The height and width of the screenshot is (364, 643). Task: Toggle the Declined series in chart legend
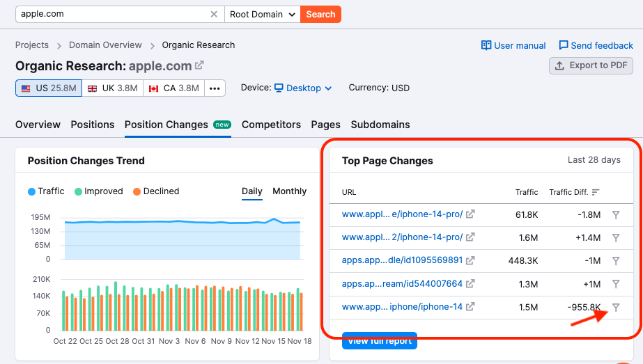click(x=156, y=191)
